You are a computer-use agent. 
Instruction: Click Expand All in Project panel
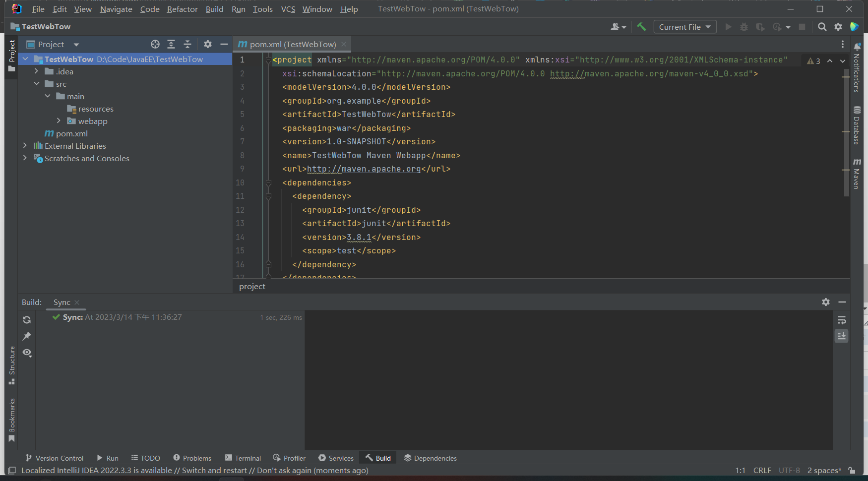coord(171,44)
